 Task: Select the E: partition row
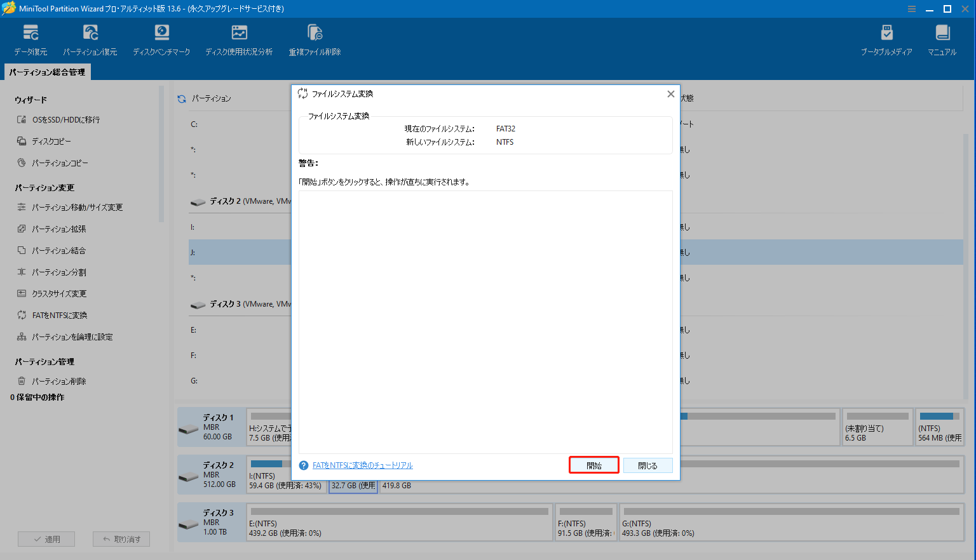[240, 330]
